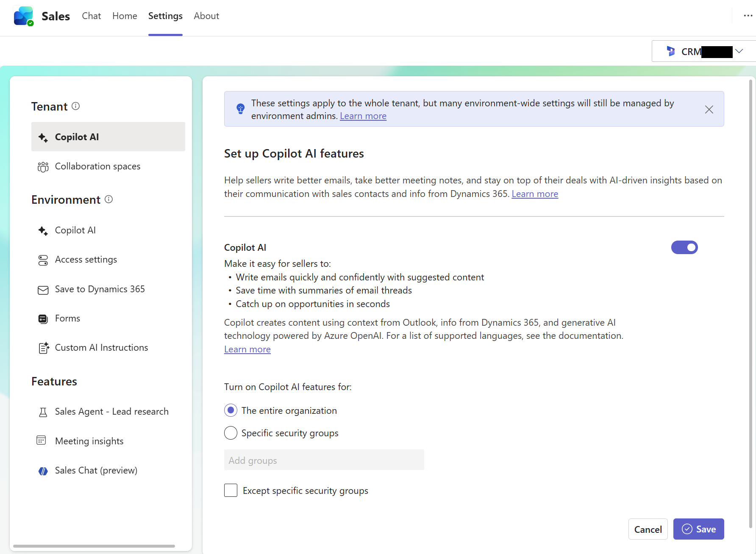Click the Save button
The width and height of the screenshot is (756, 554).
click(698, 529)
